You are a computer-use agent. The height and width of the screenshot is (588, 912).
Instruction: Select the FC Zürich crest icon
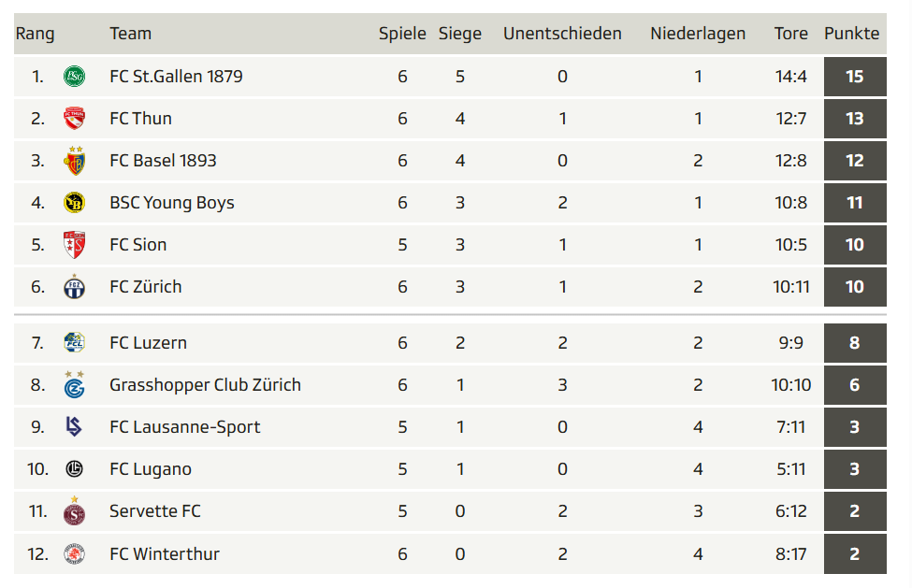(x=74, y=286)
